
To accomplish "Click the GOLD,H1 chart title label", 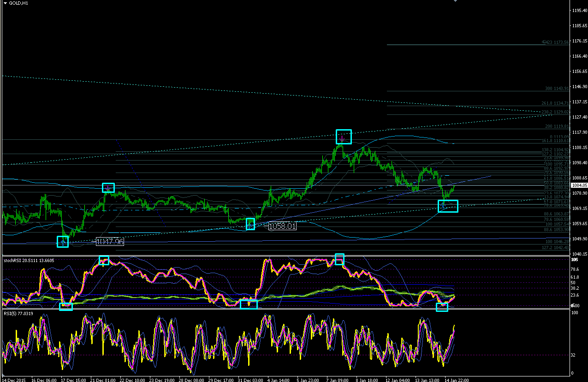I will (18, 3).
